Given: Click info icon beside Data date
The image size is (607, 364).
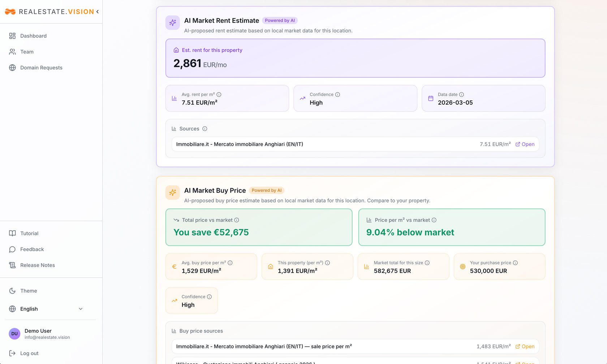Looking at the screenshot, I should click(x=461, y=95).
